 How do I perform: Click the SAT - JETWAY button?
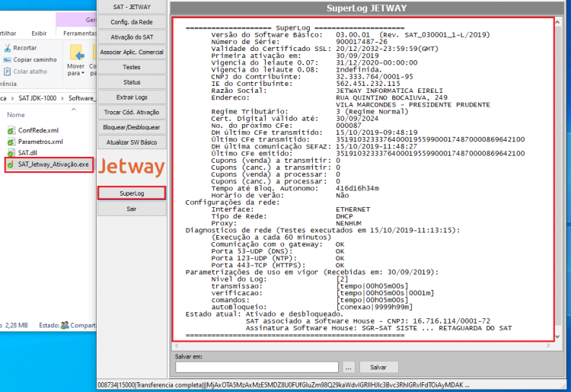click(x=132, y=7)
